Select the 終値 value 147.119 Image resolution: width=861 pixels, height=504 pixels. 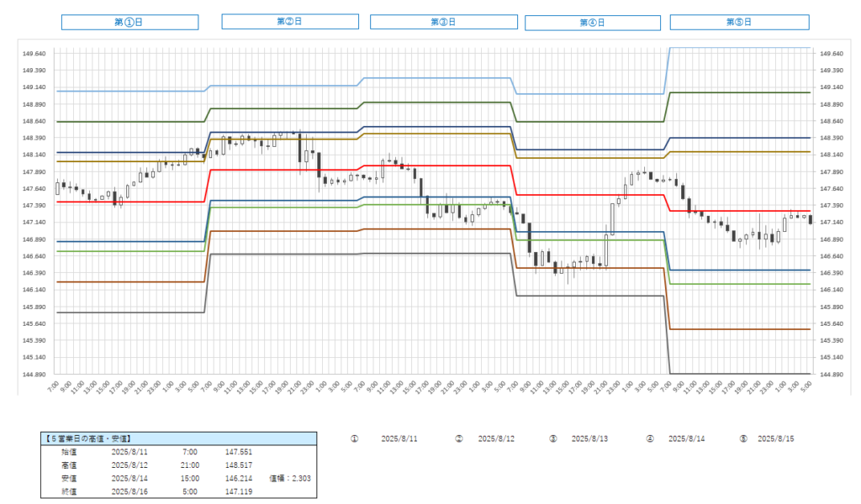[x=239, y=491]
